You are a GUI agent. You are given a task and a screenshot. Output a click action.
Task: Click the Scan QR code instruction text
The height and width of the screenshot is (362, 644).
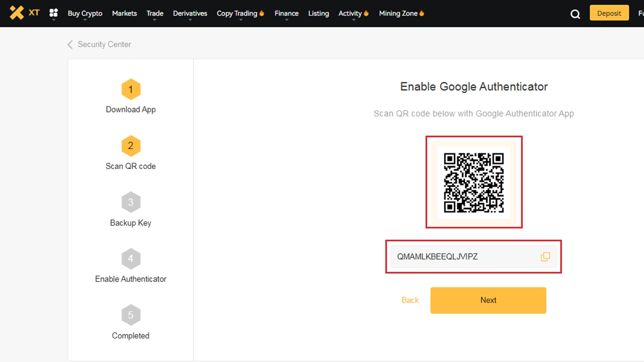click(474, 114)
